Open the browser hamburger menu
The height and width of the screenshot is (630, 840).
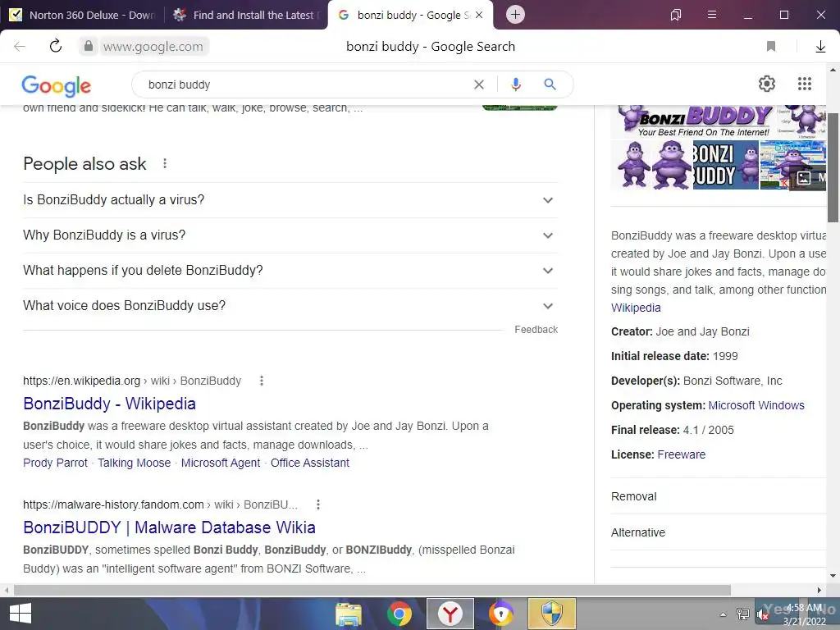[712, 15]
